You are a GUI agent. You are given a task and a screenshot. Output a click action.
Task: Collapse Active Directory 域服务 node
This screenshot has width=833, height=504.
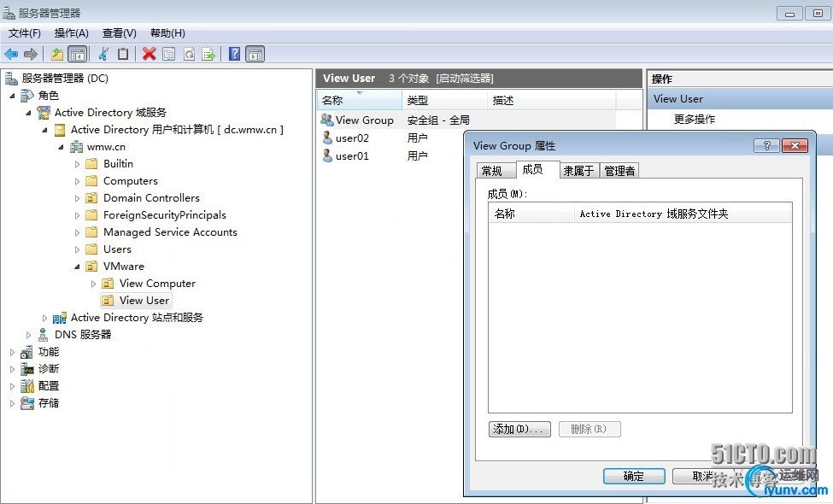pos(29,113)
